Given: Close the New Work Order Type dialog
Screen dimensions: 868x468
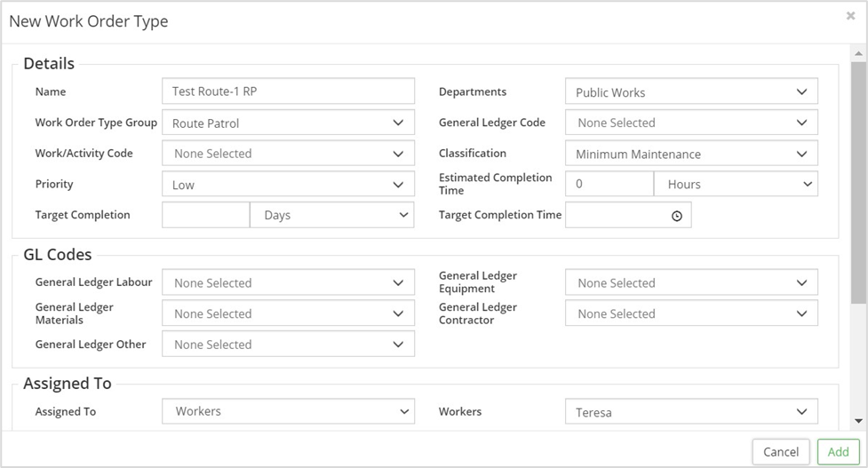Looking at the screenshot, I should pos(850,16).
